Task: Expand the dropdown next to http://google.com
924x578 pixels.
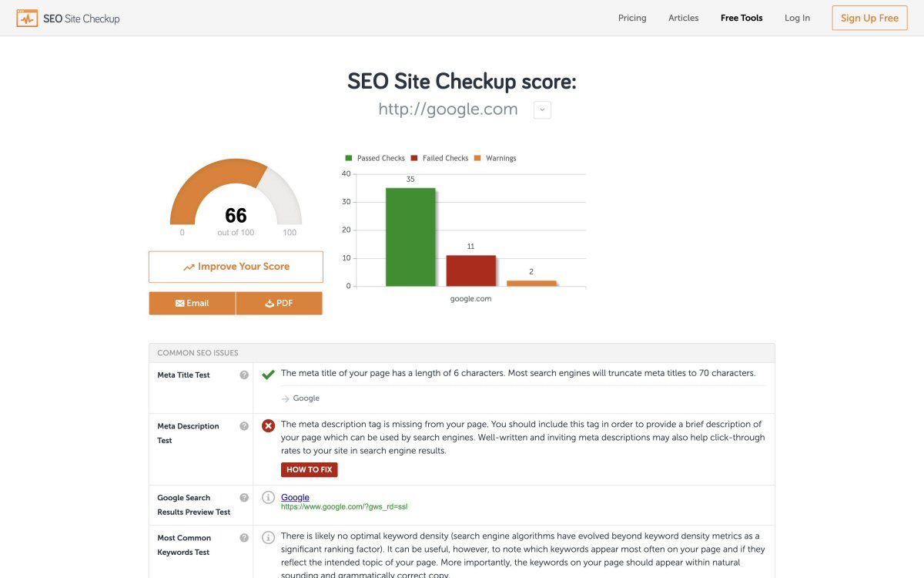Action: (x=542, y=110)
